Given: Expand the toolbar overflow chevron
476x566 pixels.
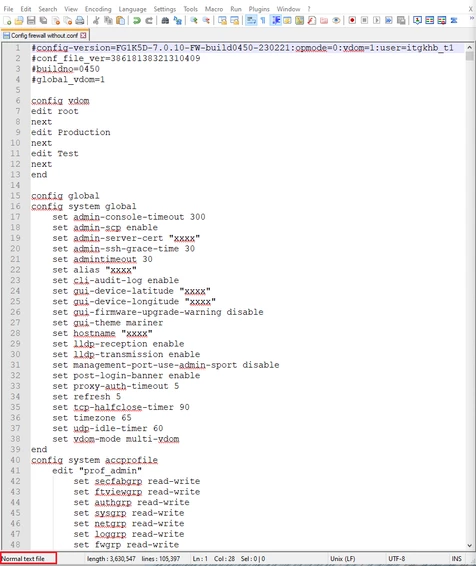Looking at the screenshot, I should [471, 18].
